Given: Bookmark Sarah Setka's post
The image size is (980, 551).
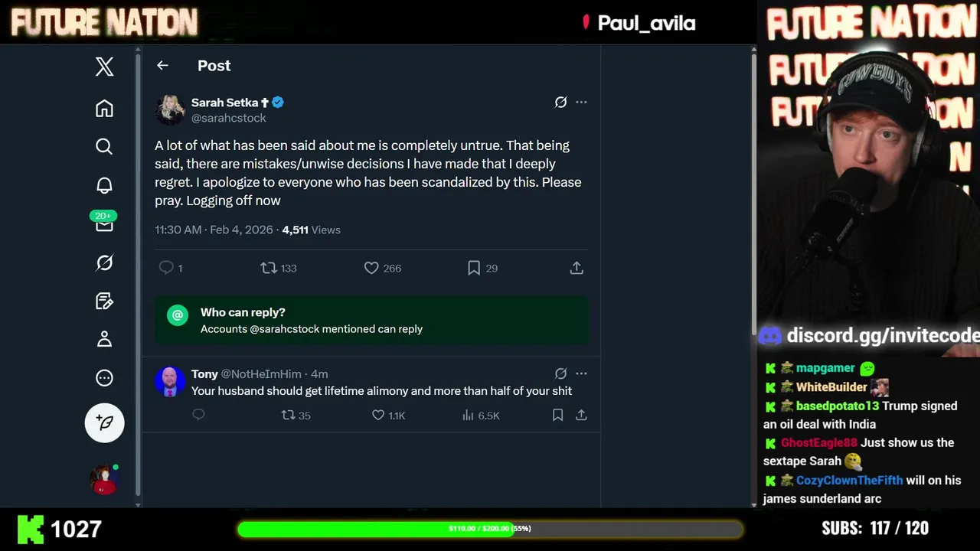Looking at the screenshot, I should click(474, 268).
